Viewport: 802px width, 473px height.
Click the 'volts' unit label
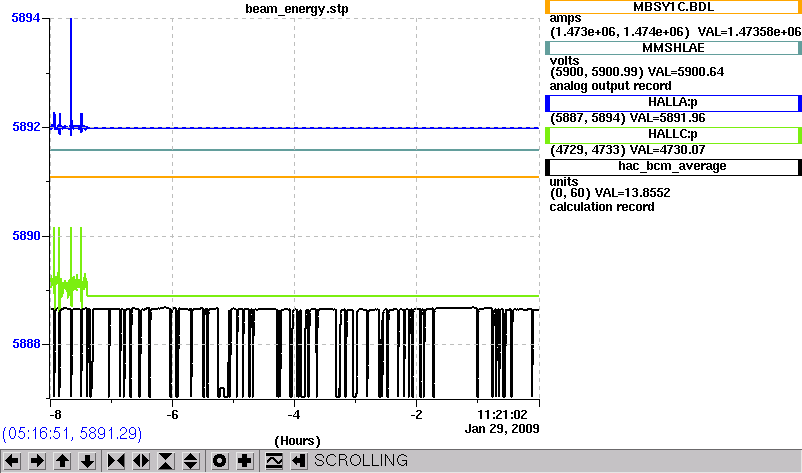pyautogui.click(x=564, y=61)
